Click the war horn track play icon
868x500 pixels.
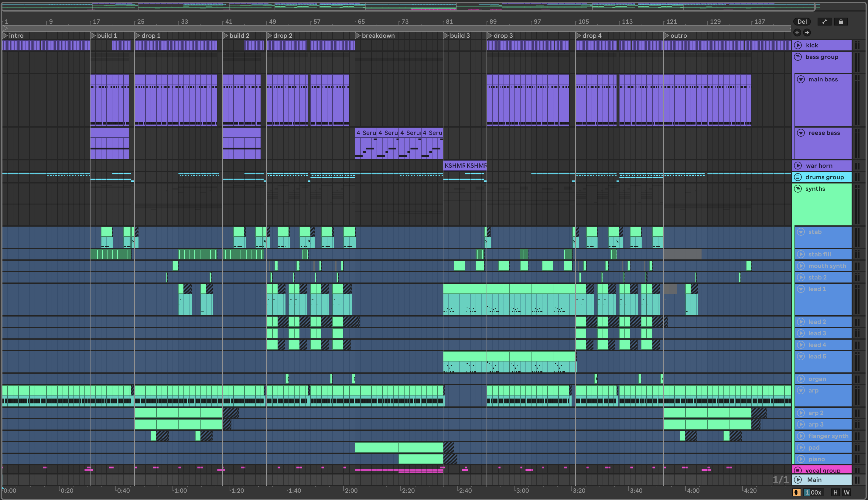click(x=798, y=166)
